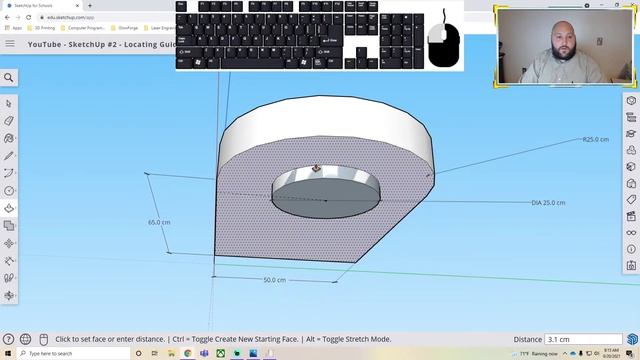
Task: Select the Push/Pull tool
Action: click(9, 208)
